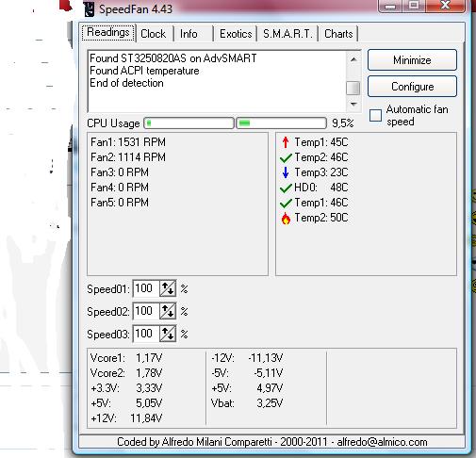Click the Minimize button

pos(412,59)
